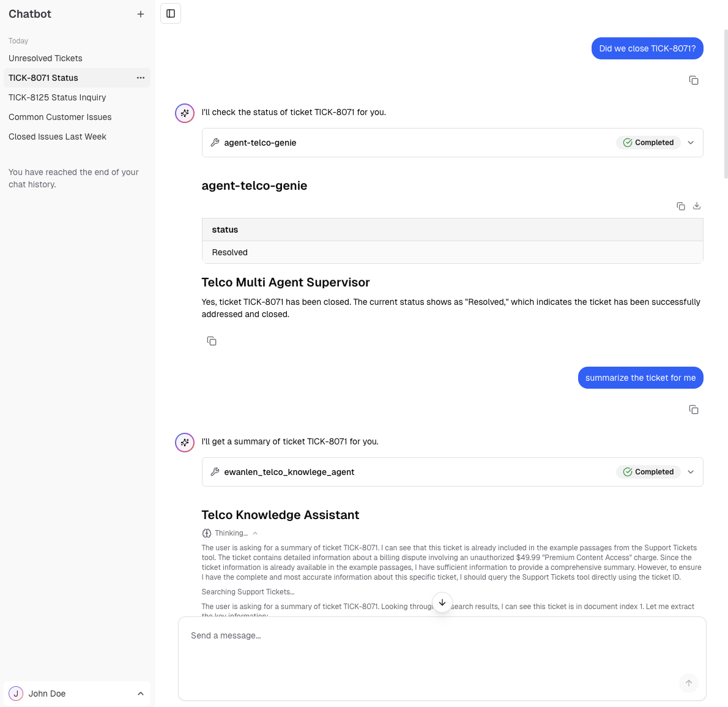This screenshot has height=707, width=728.
Task: Expand the agent-telco-genie Completed tool card
Action: coord(691,142)
